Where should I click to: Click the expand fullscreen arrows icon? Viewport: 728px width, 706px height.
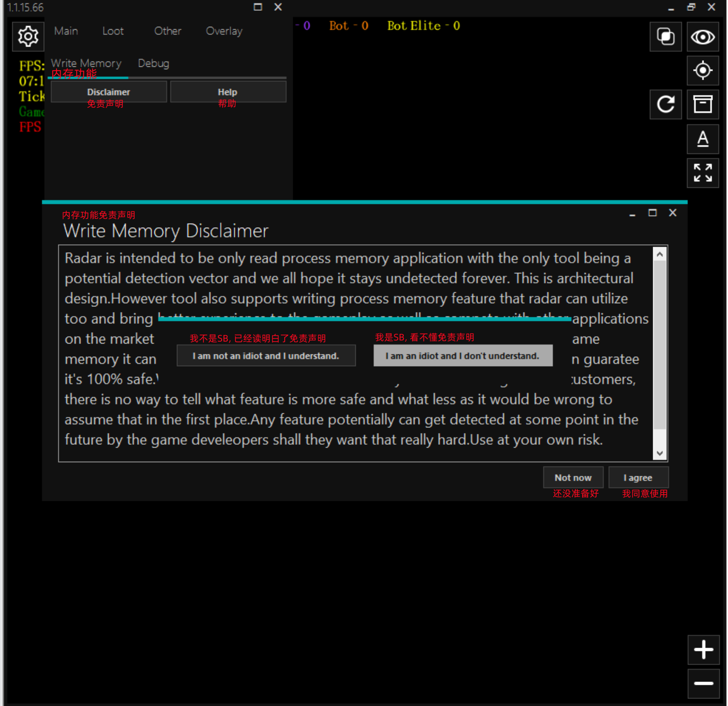click(703, 173)
